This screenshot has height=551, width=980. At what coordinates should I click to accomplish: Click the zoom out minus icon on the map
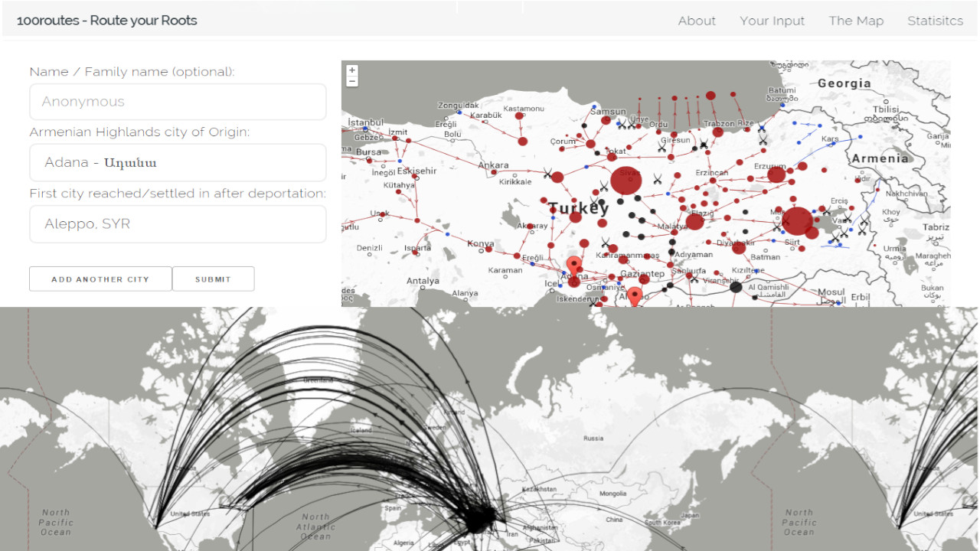pyautogui.click(x=352, y=80)
